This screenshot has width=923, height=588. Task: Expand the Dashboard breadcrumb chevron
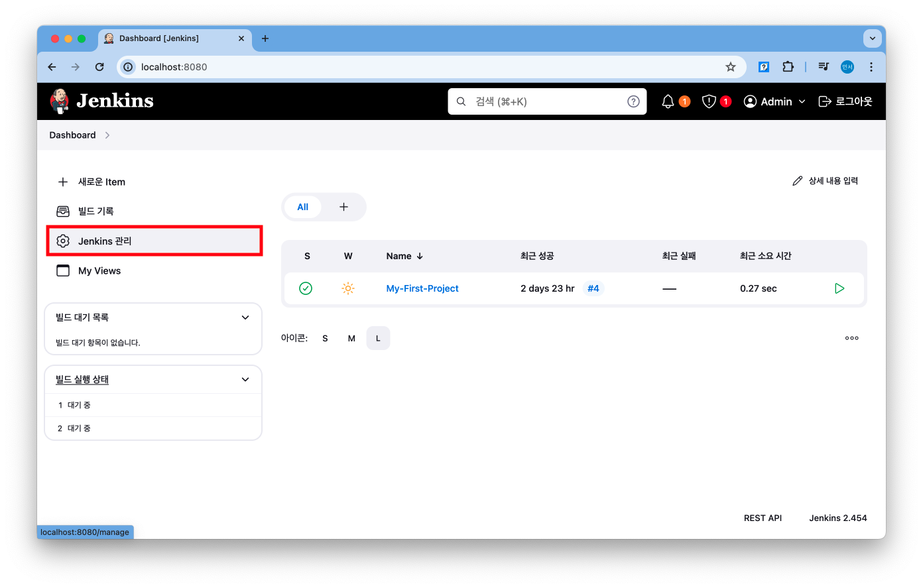[107, 135]
